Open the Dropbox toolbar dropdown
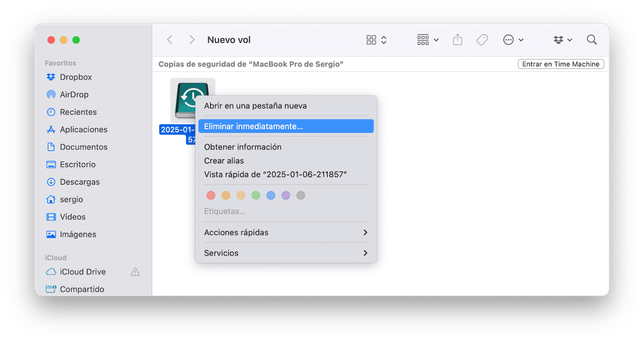 tap(562, 40)
